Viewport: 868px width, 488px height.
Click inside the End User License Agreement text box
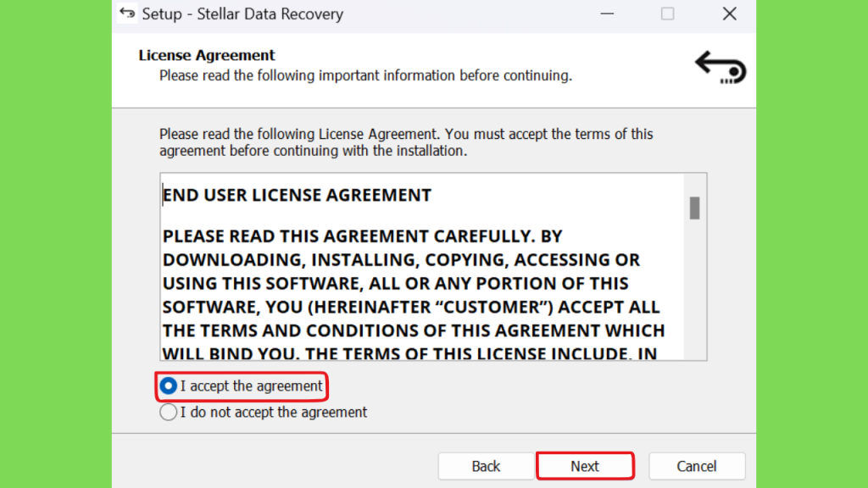(x=433, y=267)
